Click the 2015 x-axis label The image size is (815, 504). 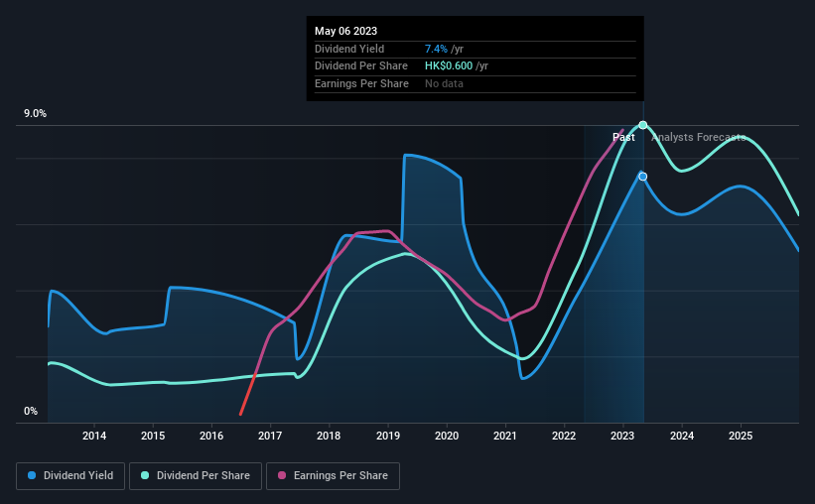[x=153, y=436]
